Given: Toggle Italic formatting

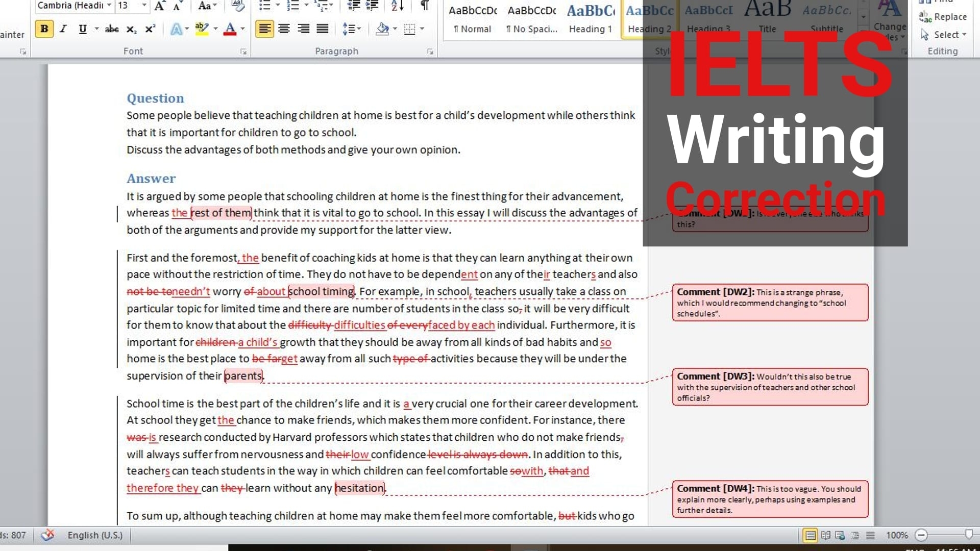Looking at the screenshot, I should pos(63,29).
